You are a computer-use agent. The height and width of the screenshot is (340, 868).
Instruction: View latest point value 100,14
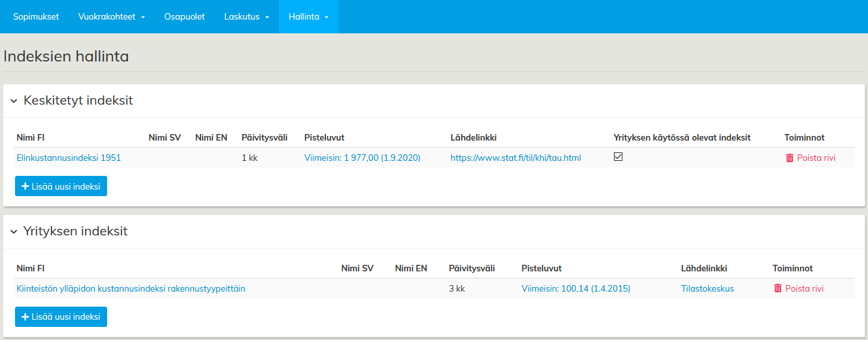[575, 288]
